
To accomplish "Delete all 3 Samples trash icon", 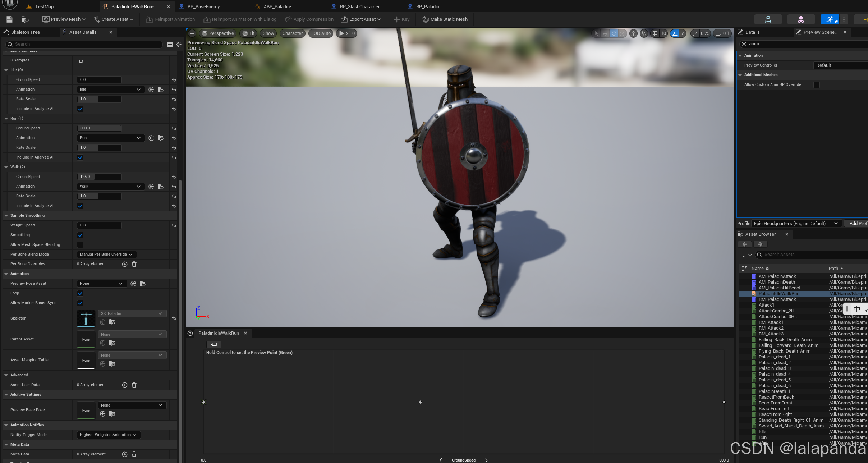I will pyautogui.click(x=81, y=60).
